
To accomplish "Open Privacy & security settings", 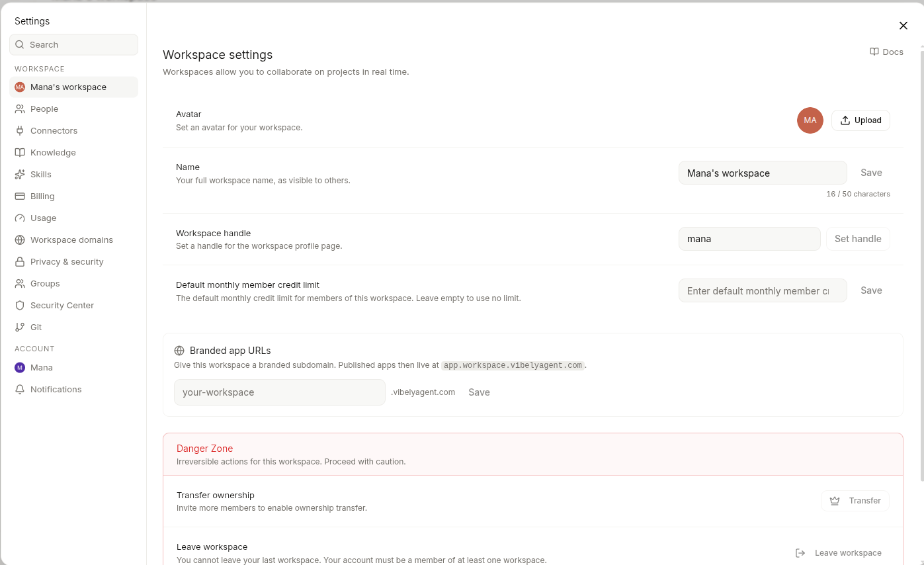I will pyautogui.click(x=74, y=262).
